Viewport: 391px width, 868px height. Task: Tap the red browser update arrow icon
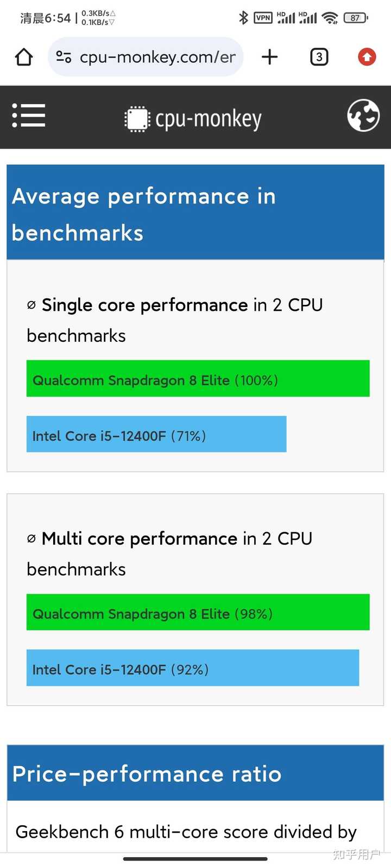367,57
